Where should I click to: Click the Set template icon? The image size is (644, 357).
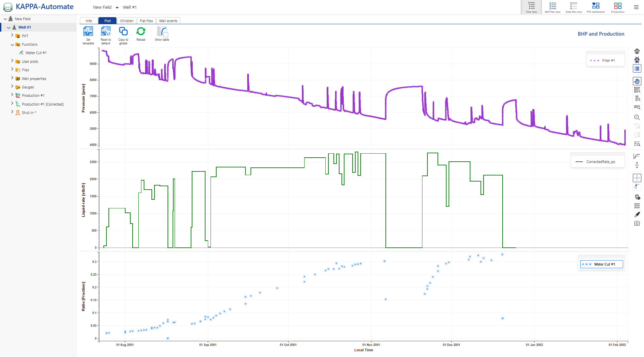(88, 32)
